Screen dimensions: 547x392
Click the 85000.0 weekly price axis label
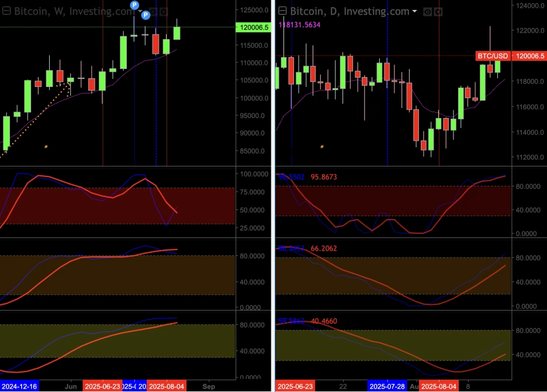pos(252,151)
